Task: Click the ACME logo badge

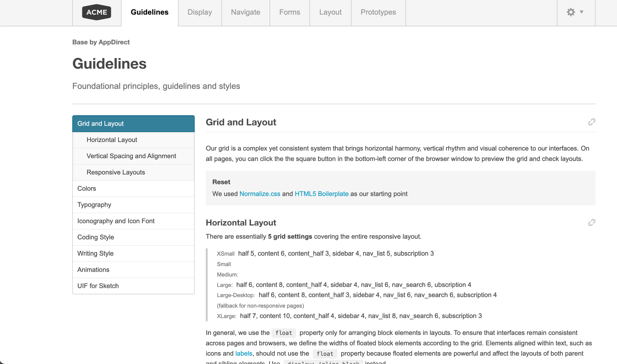Action: (x=96, y=12)
